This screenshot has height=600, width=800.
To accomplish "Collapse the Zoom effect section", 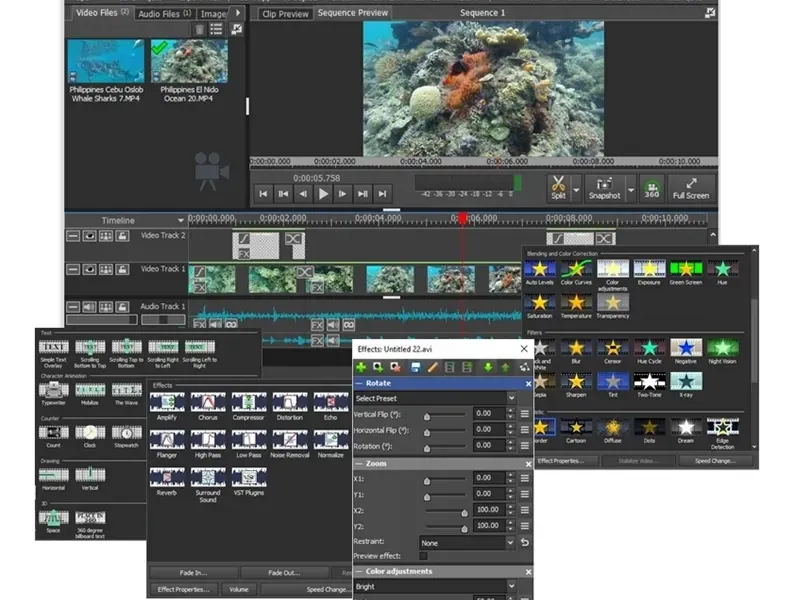I will tap(359, 464).
